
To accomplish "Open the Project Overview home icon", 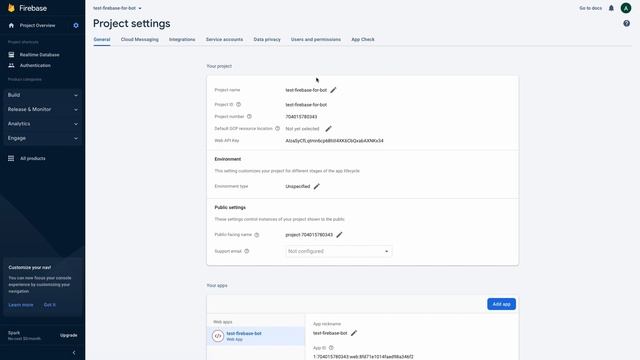I will pyautogui.click(x=11, y=25).
